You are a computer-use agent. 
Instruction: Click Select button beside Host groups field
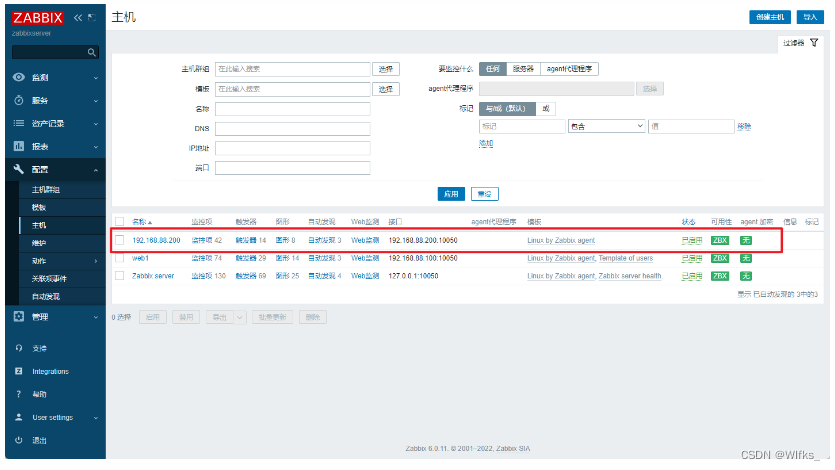tap(386, 69)
